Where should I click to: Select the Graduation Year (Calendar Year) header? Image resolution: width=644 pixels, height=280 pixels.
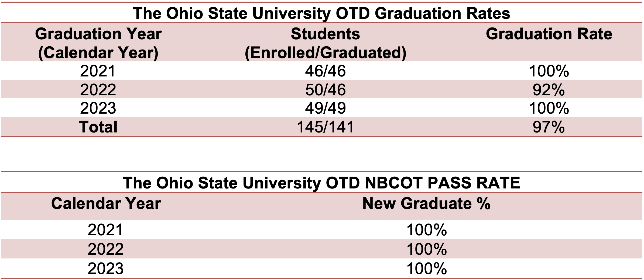98,43
